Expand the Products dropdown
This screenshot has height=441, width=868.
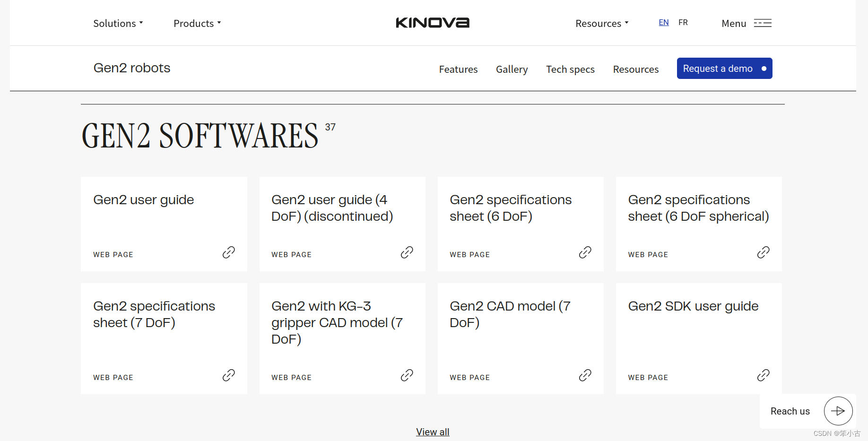click(197, 23)
